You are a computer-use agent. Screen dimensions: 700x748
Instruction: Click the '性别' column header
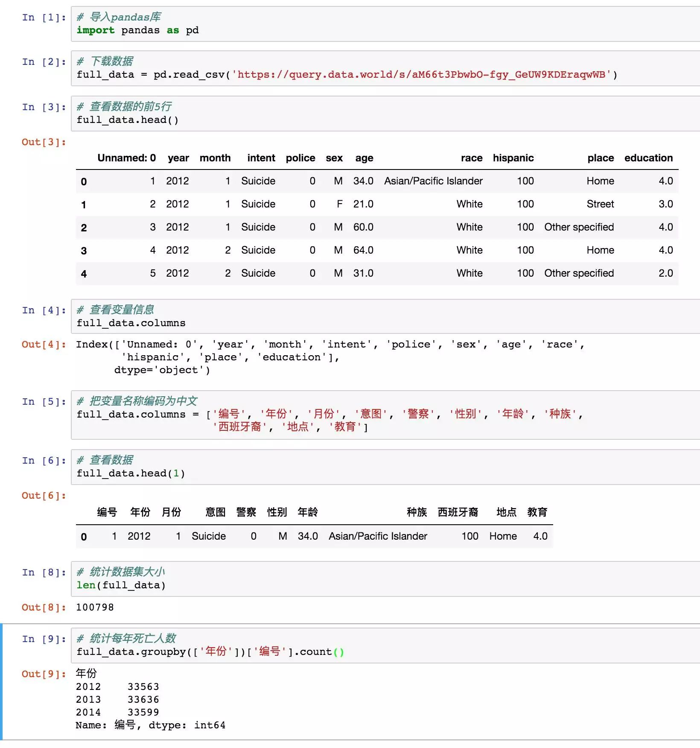(x=277, y=512)
